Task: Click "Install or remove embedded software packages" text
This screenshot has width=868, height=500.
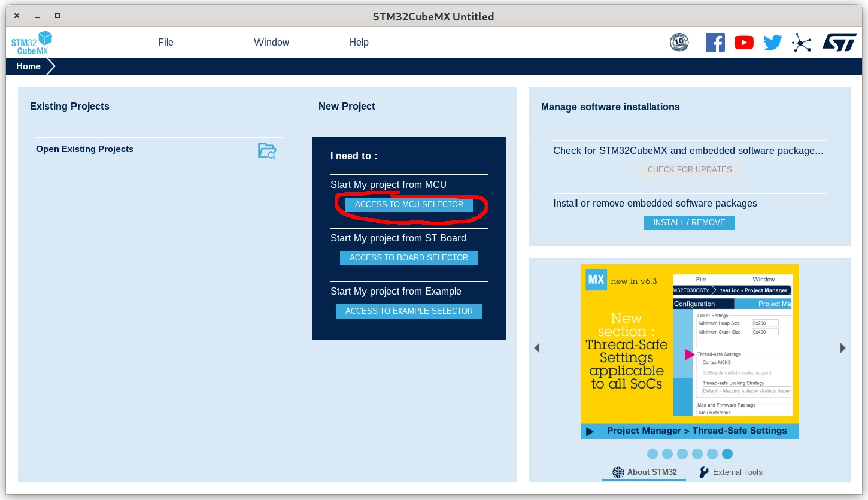Action: coord(655,204)
